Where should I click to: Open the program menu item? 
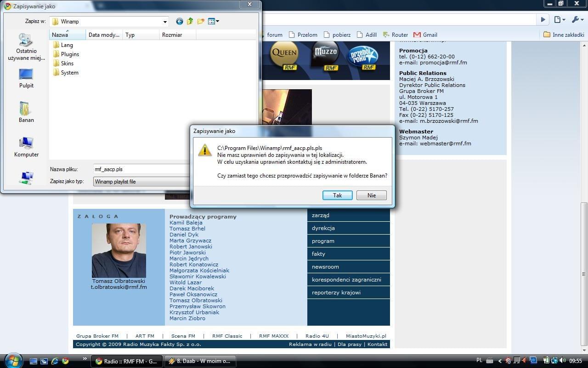pyautogui.click(x=349, y=241)
